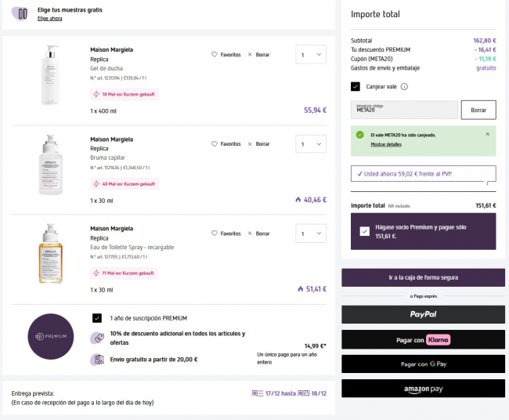Open the Elige ahora free samples link

point(49,18)
